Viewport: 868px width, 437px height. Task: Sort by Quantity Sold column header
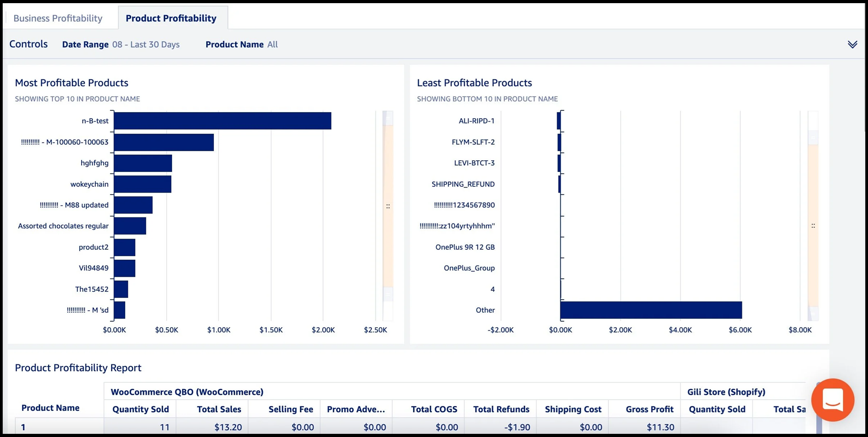(x=140, y=409)
